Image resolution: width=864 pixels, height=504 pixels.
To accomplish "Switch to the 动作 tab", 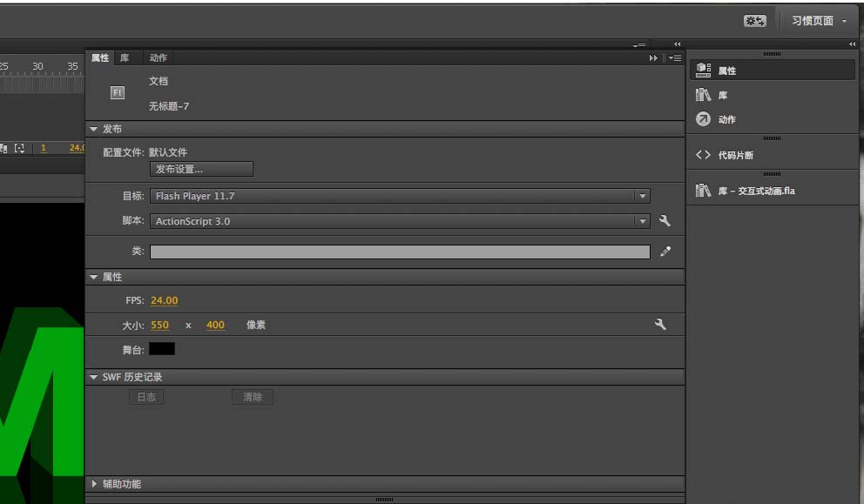I will pyautogui.click(x=159, y=57).
